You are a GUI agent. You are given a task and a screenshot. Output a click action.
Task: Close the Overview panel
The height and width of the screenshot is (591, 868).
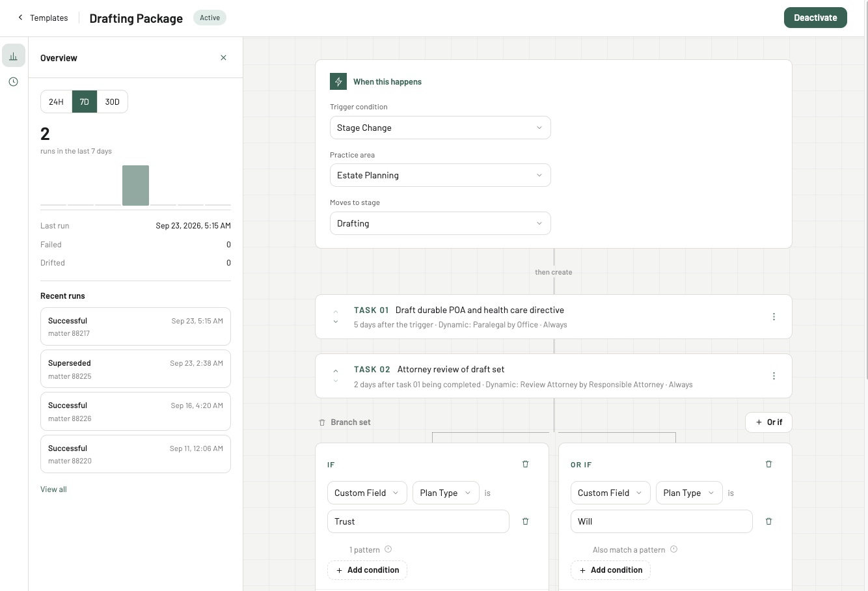tap(223, 58)
